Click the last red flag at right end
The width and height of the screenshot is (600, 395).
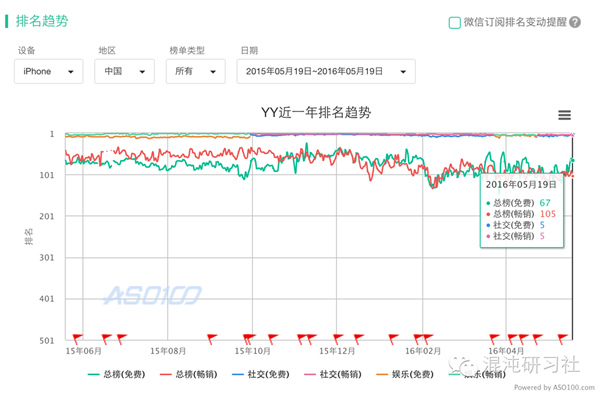pyautogui.click(x=562, y=338)
